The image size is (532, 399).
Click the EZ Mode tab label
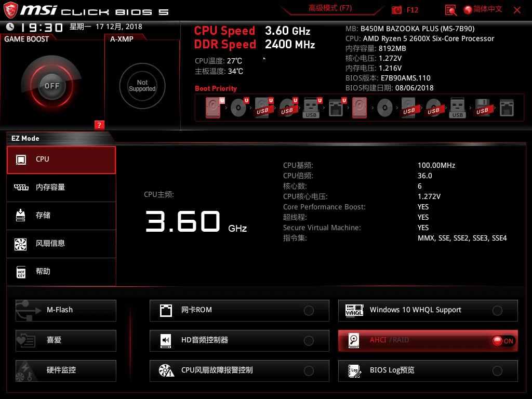coord(24,138)
